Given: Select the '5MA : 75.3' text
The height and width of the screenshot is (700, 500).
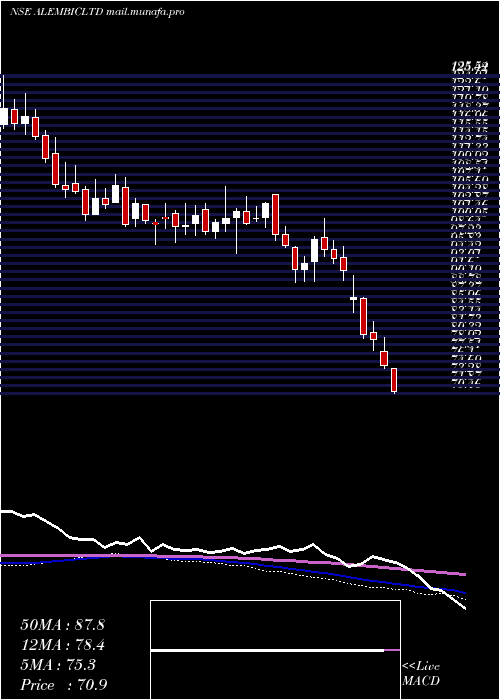Looking at the screenshot, I should (x=58, y=665).
